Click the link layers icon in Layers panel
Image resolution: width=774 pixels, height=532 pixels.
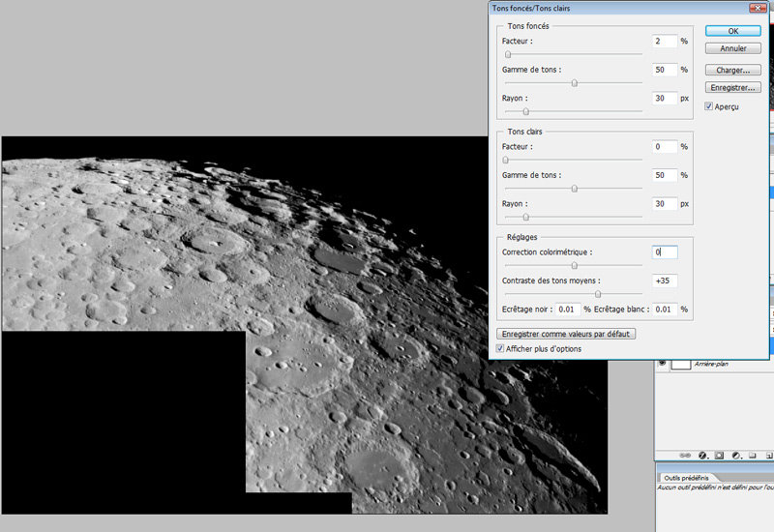pyautogui.click(x=685, y=456)
